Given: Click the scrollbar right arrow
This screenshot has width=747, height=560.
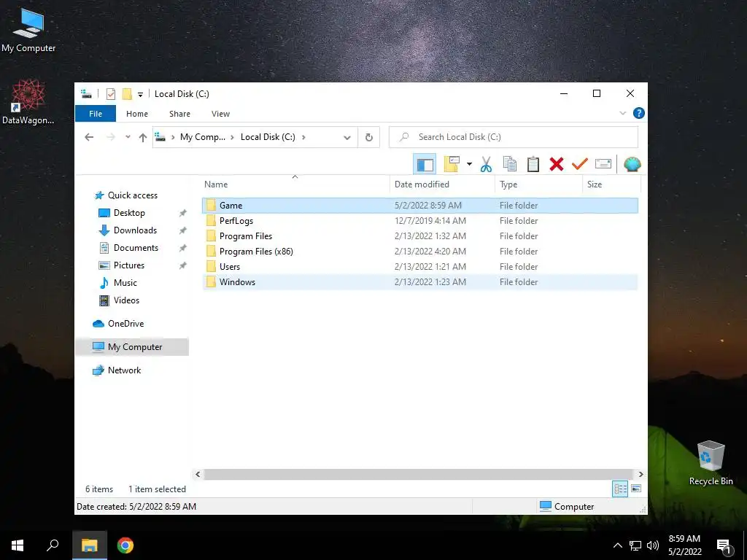Looking at the screenshot, I should 640,474.
